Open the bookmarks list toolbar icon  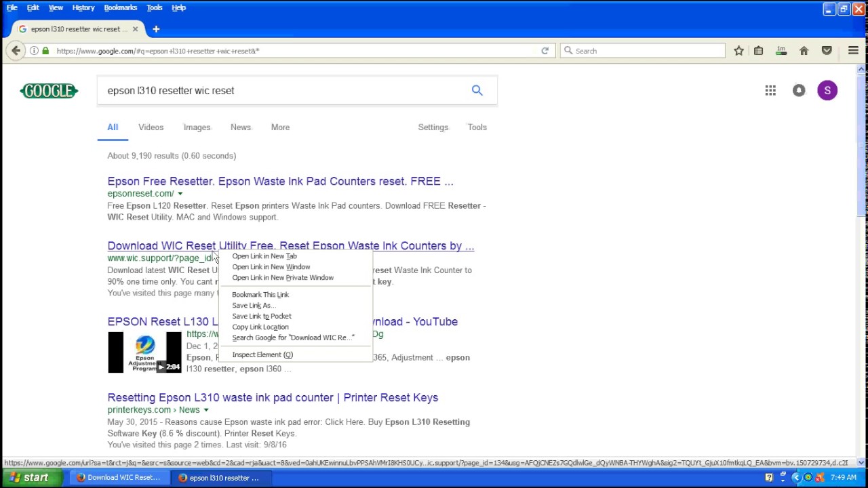(759, 51)
